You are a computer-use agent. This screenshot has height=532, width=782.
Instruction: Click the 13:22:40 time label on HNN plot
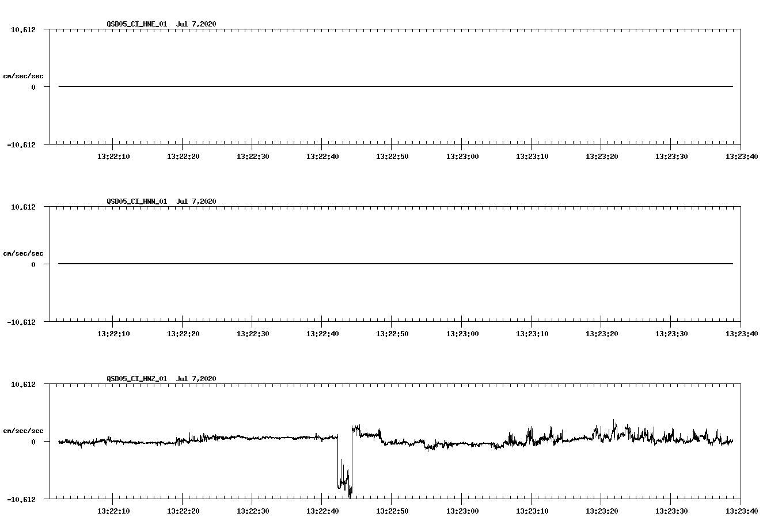click(322, 334)
